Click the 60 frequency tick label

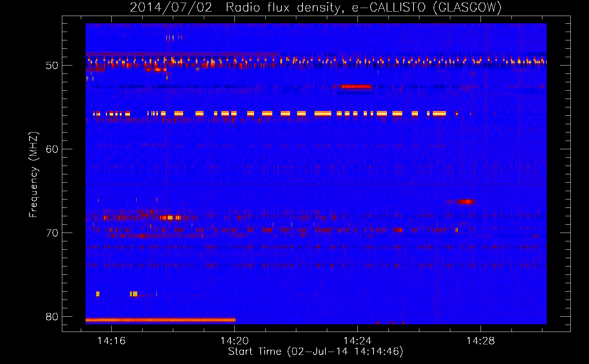(x=52, y=149)
